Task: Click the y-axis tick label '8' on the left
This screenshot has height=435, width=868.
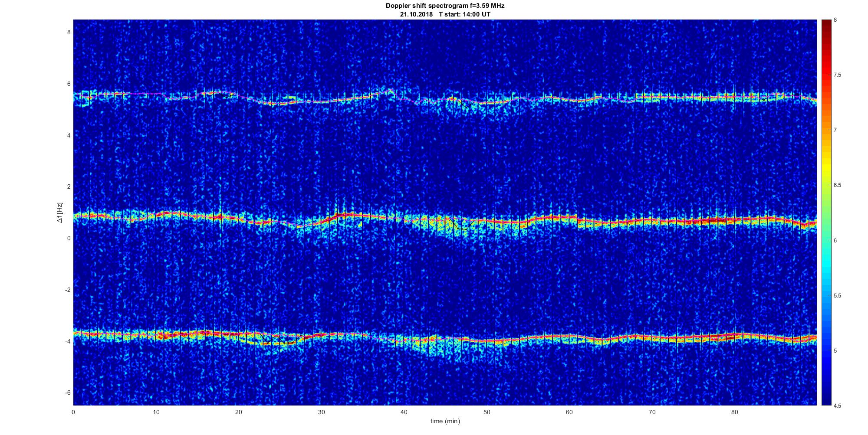Action: [69, 33]
